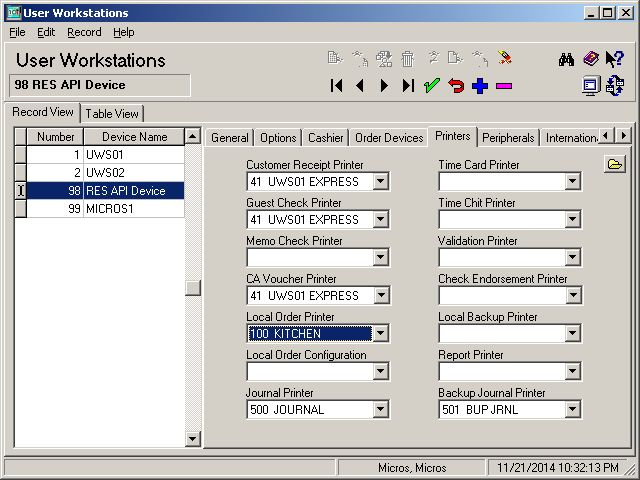This screenshot has height=480, width=640.
Task: Click the red undo changes arrow icon
Action: click(456, 86)
